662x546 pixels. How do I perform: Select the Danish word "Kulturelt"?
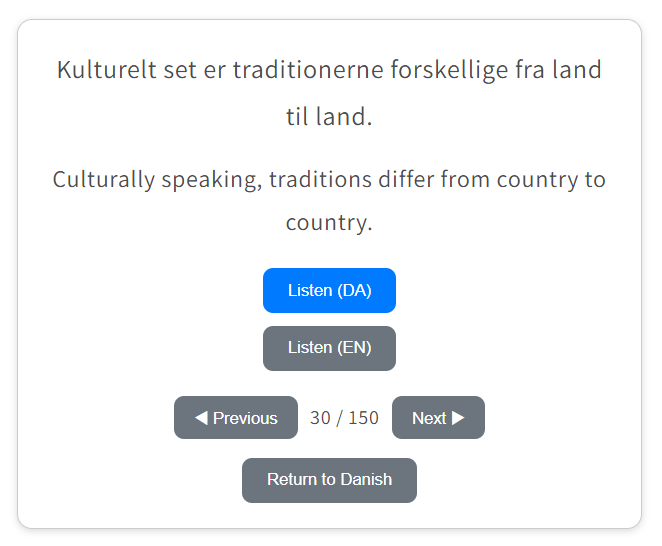tap(105, 71)
